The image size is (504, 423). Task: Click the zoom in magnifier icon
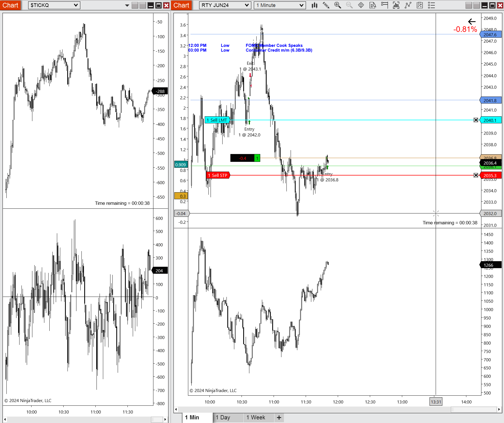pos(338,5)
